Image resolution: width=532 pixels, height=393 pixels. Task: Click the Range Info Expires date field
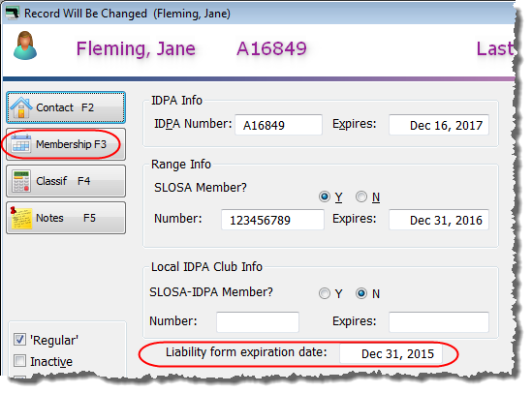439,220
